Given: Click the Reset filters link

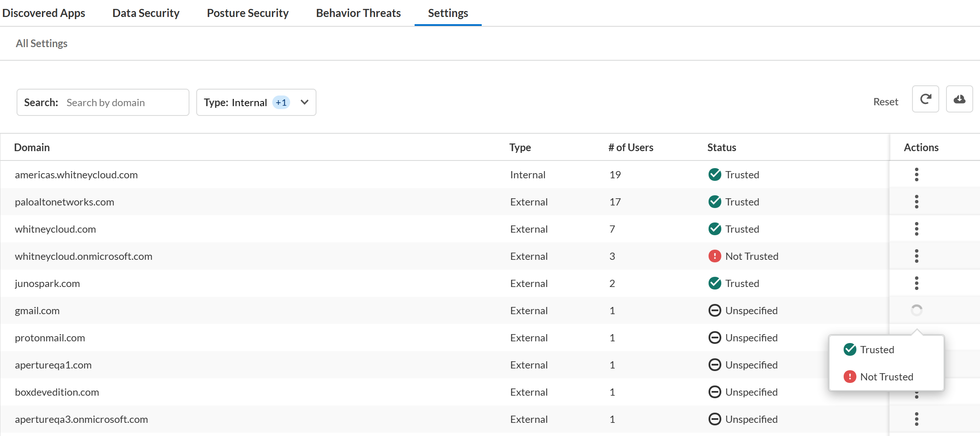Looking at the screenshot, I should pyautogui.click(x=885, y=102).
